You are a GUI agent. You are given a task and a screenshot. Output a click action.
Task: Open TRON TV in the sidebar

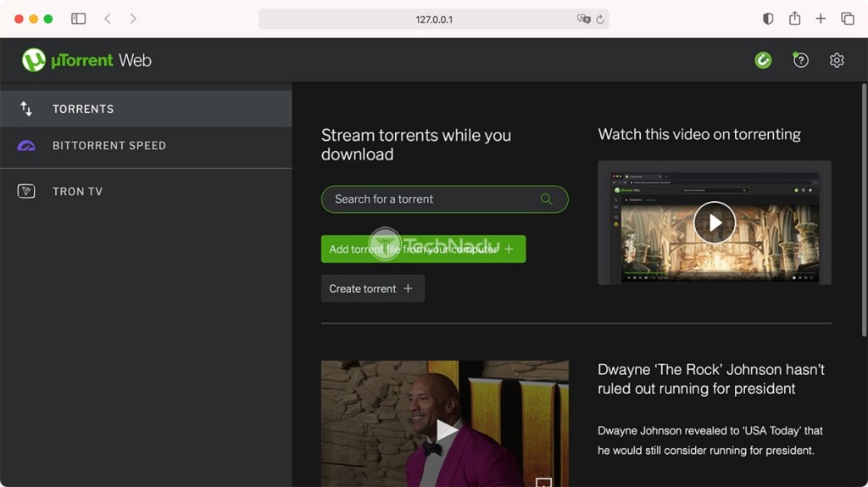(146, 191)
